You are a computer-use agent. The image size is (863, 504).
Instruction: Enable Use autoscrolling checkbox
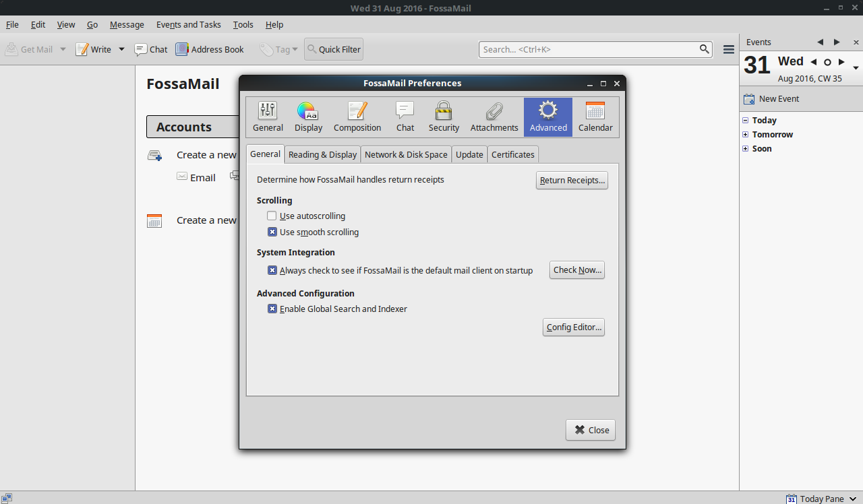coord(272,216)
